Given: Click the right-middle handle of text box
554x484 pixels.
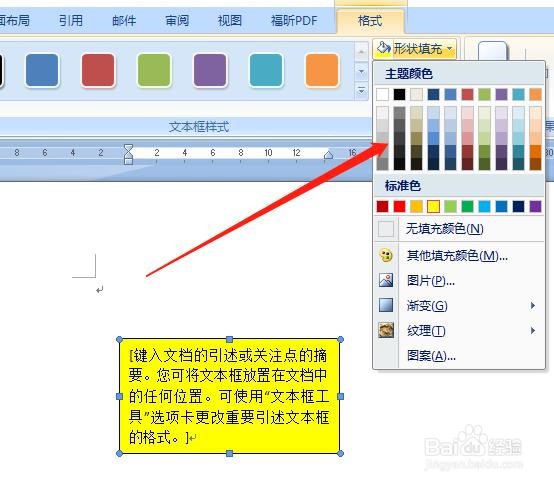Looking at the screenshot, I should tap(341, 396).
